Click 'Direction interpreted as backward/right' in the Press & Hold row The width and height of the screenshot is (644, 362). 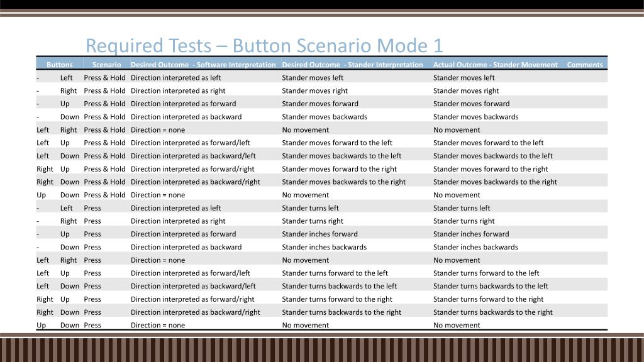coord(195,182)
